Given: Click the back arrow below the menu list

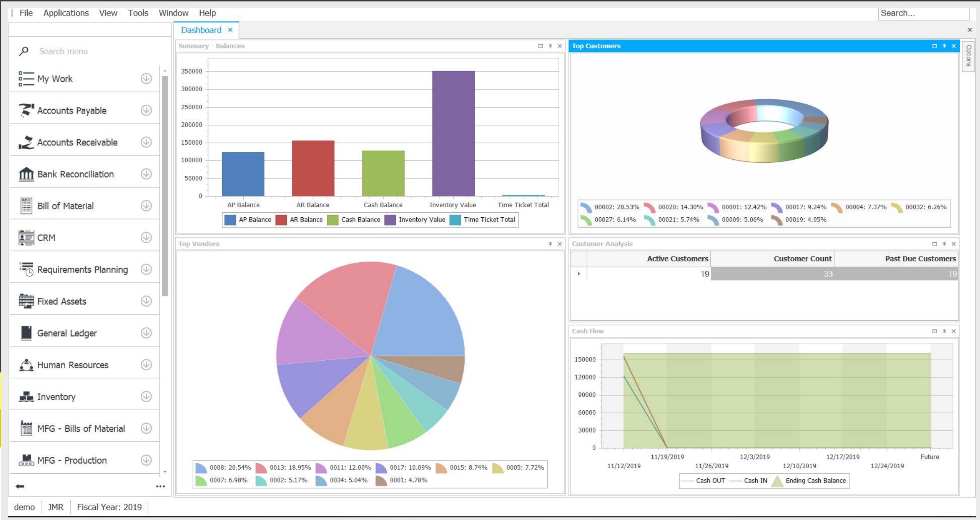Looking at the screenshot, I should 20,486.
